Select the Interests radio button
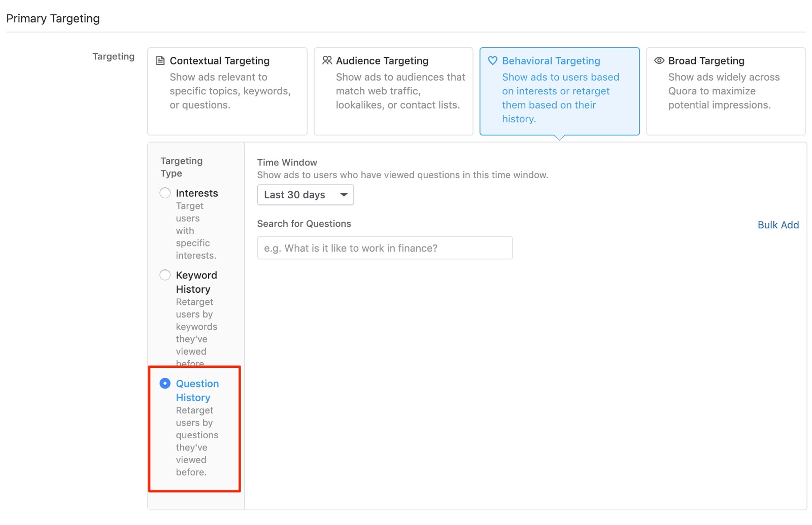Viewport: 812px width, 525px height. [x=164, y=193]
